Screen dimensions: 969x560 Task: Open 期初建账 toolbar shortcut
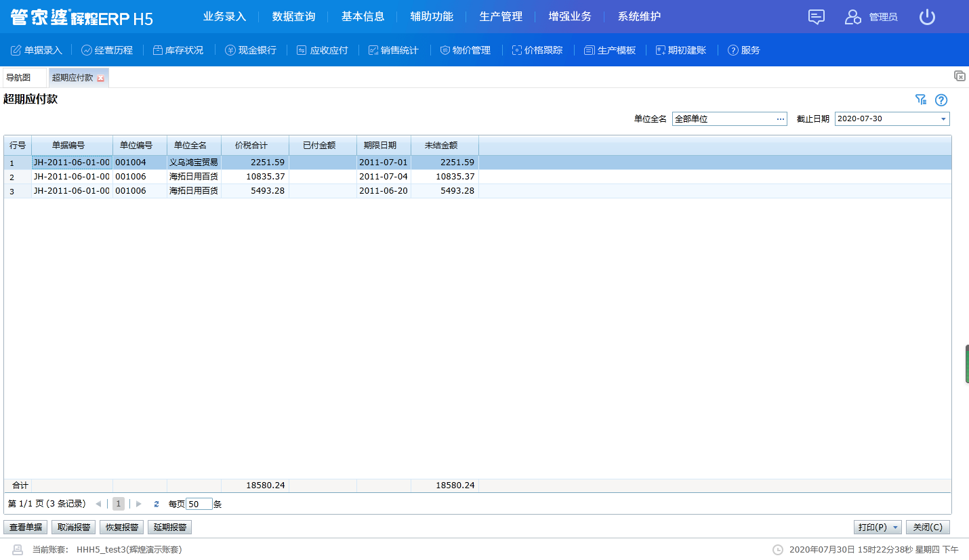[x=681, y=50]
